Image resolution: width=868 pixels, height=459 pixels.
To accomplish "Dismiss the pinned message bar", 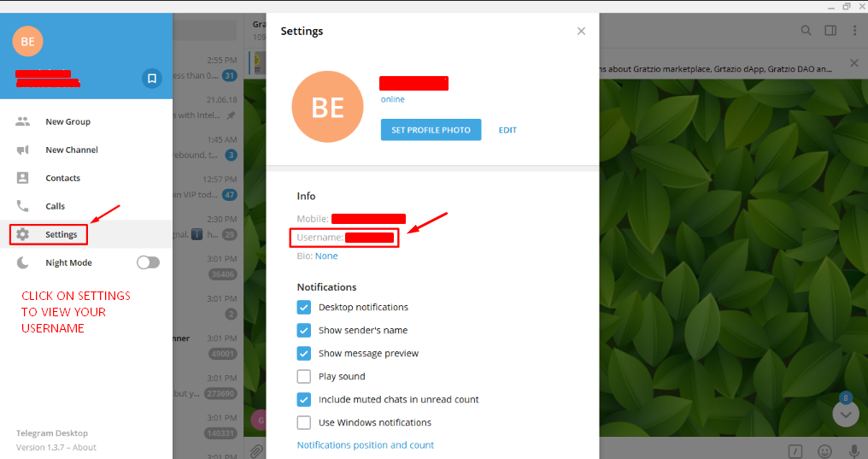I will click(854, 63).
